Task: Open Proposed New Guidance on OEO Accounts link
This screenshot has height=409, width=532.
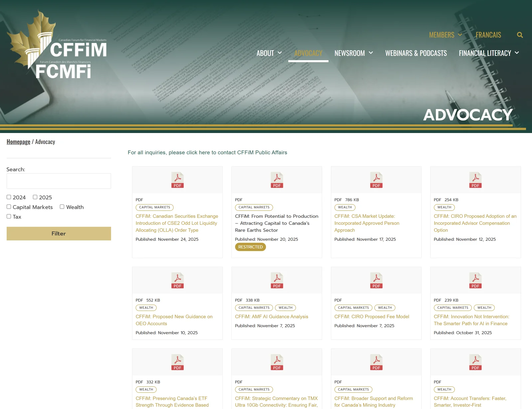Action: (174, 320)
